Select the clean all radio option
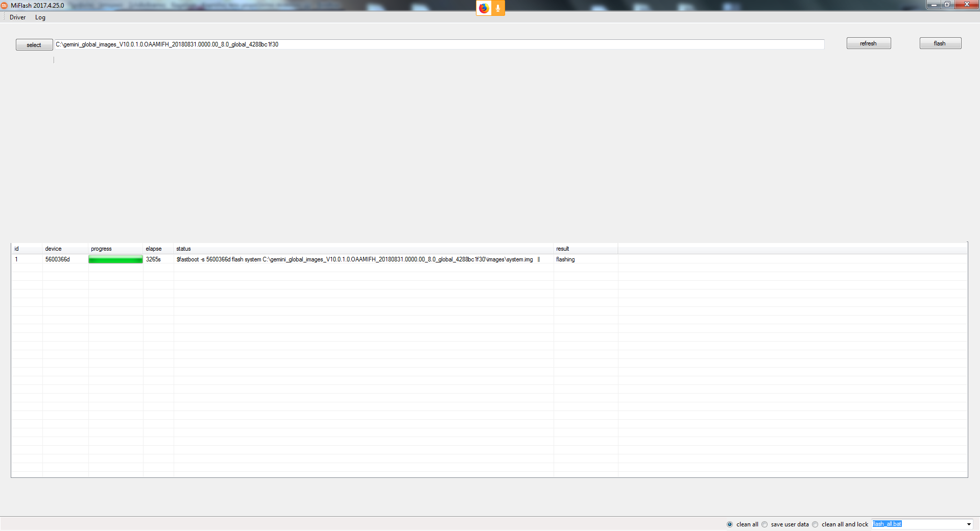This screenshot has height=531, width=980. pos(730,524)
